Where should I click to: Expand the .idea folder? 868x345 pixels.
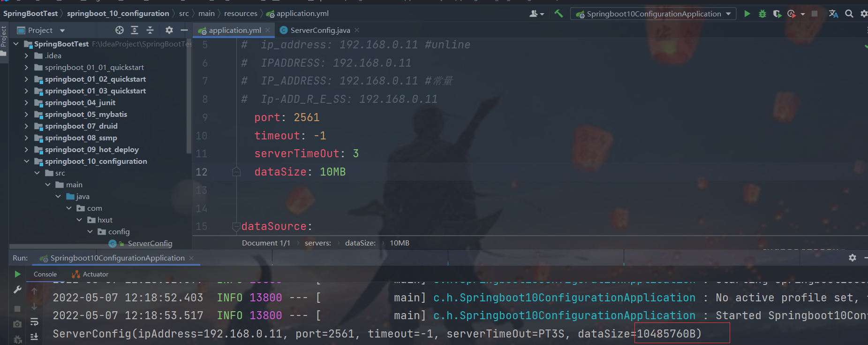click(x=26, y=55)
